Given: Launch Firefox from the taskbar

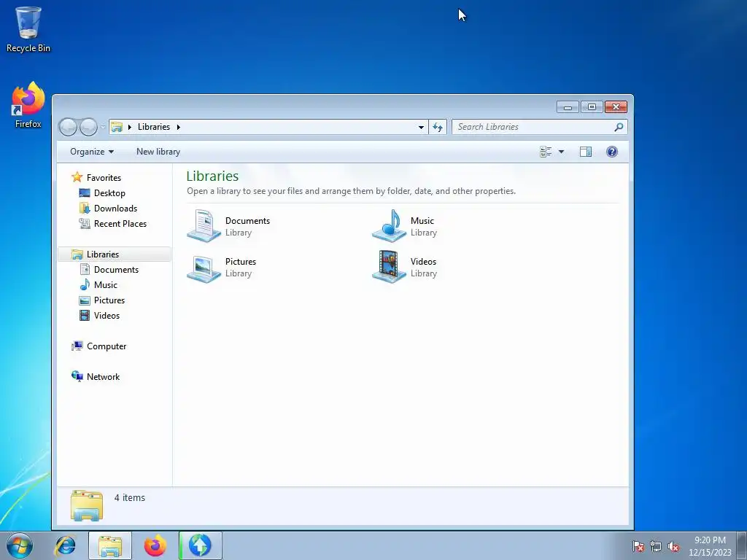Looking at the screenshot, I should pyautogui.click(x=155, y=545).
